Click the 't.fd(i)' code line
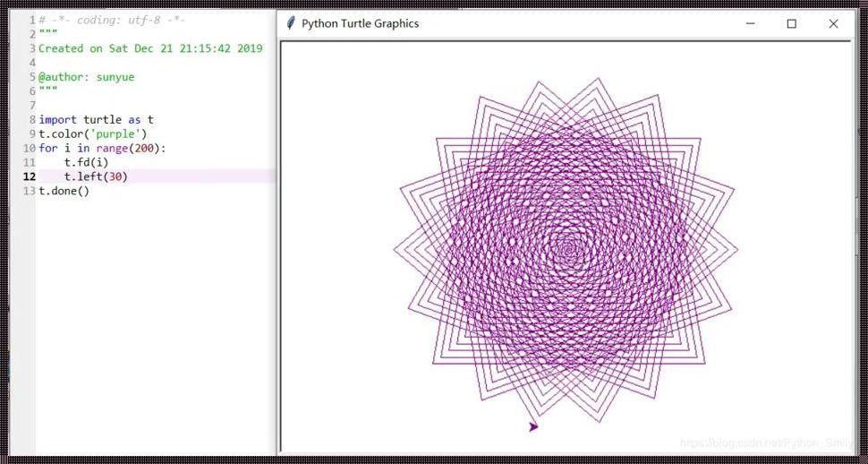This screenshot has height=464, width=868. 87,162
